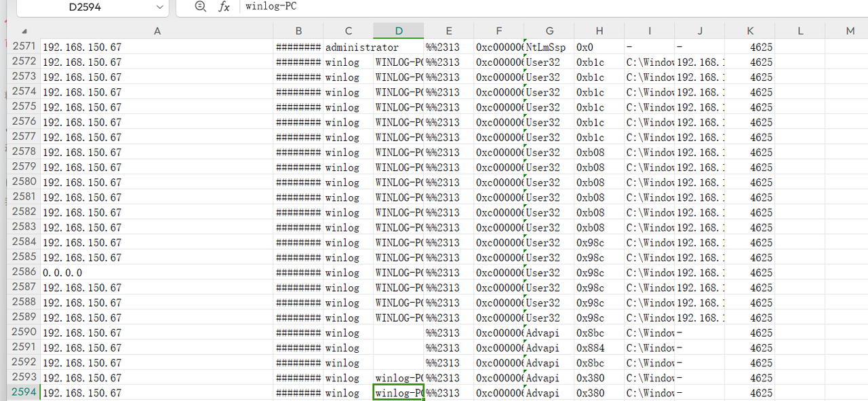Select column K header
868x401 pixels.
tap(750, 31)
